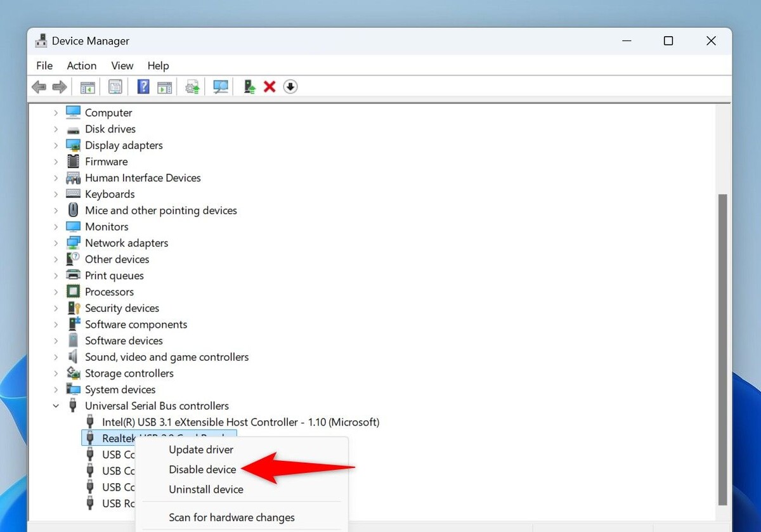Select the Print queues printer icon
This screenshot has height=532, width=761.
tap(74, 275)
